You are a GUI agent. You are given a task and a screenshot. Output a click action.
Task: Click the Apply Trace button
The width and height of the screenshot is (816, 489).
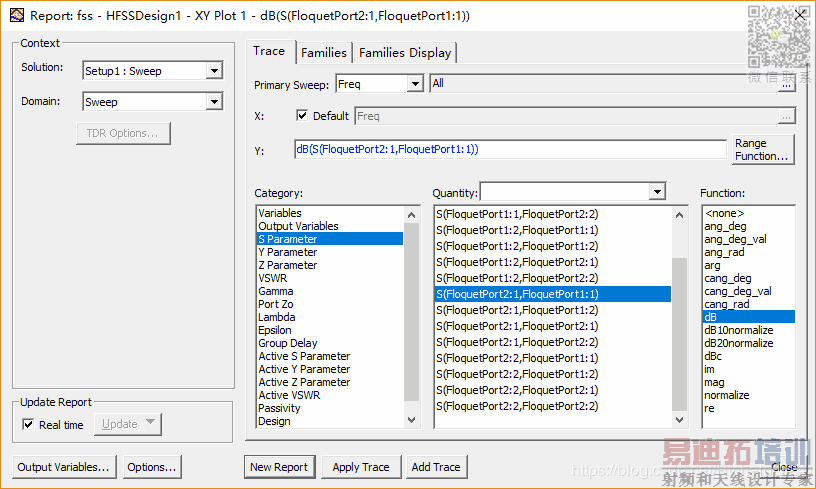click(361, 467)
